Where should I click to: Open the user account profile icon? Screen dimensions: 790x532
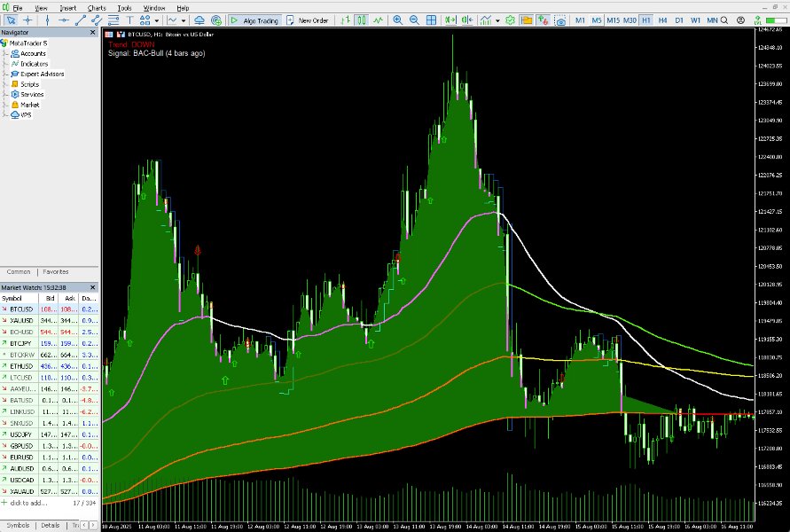pyautogui.click(x=740, y=20)
